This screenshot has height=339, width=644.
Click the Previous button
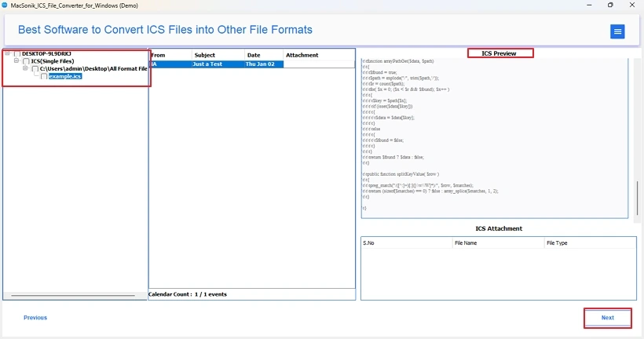[x=35, y=318]
